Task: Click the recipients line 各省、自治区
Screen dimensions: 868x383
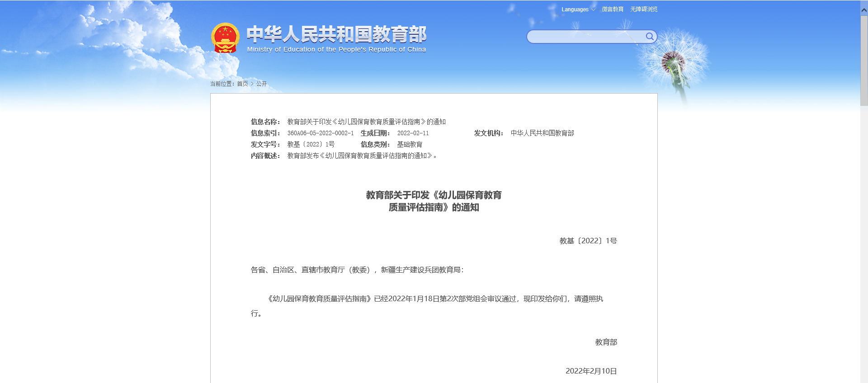Action: click(357, 270)
